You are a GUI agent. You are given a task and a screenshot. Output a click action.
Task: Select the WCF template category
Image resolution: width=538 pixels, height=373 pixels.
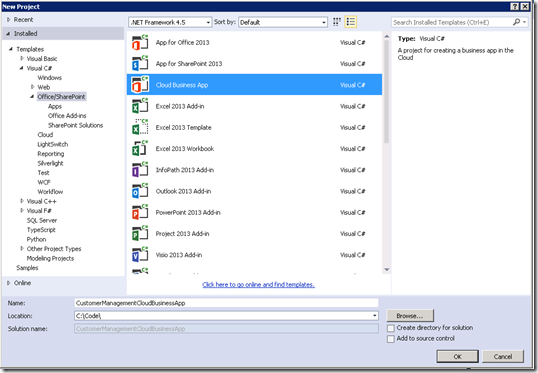[44, 182]
